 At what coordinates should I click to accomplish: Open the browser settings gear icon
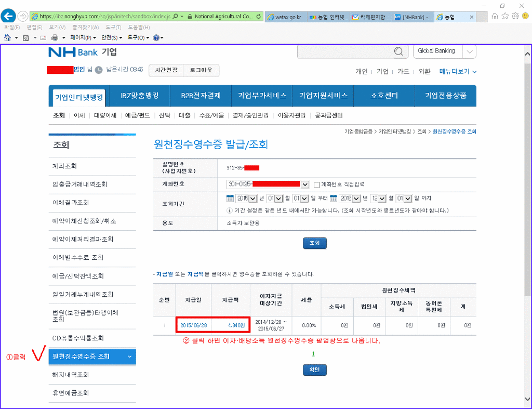point(515,16)
